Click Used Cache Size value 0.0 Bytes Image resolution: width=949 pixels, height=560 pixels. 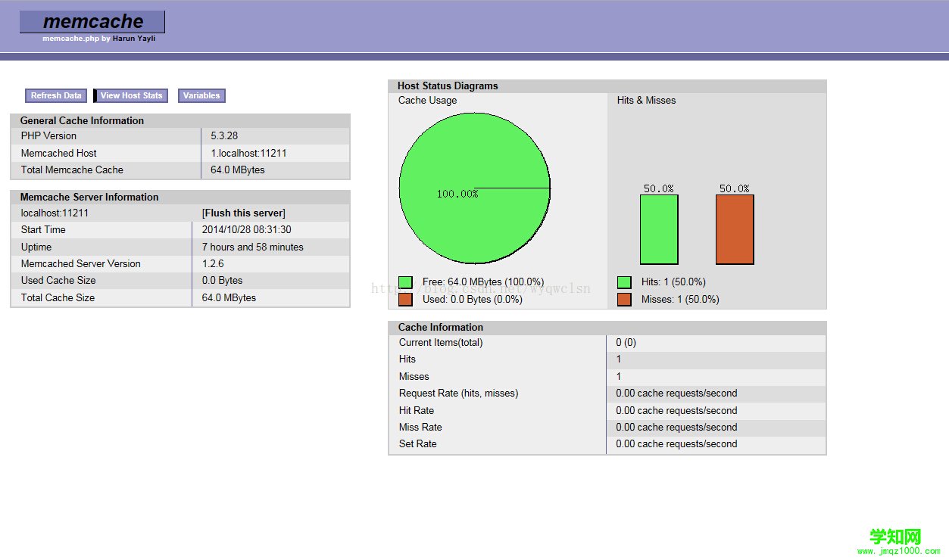pos(223,281)
